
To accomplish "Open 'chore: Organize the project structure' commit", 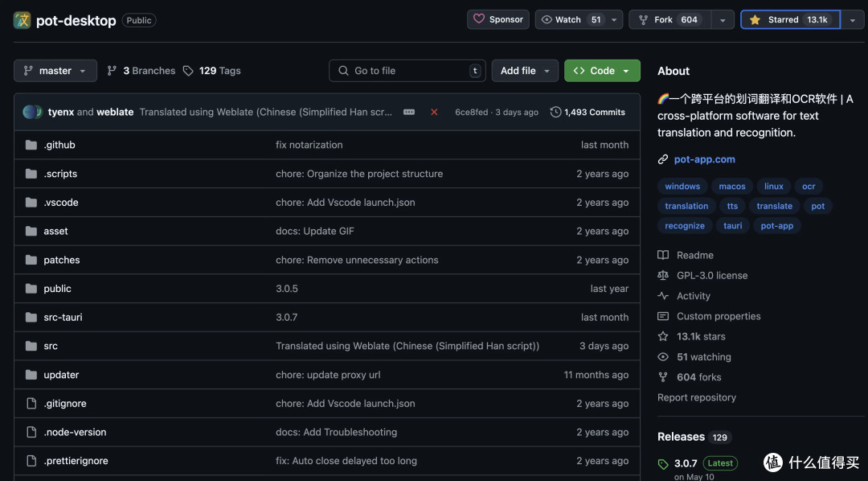I will 359,174.
